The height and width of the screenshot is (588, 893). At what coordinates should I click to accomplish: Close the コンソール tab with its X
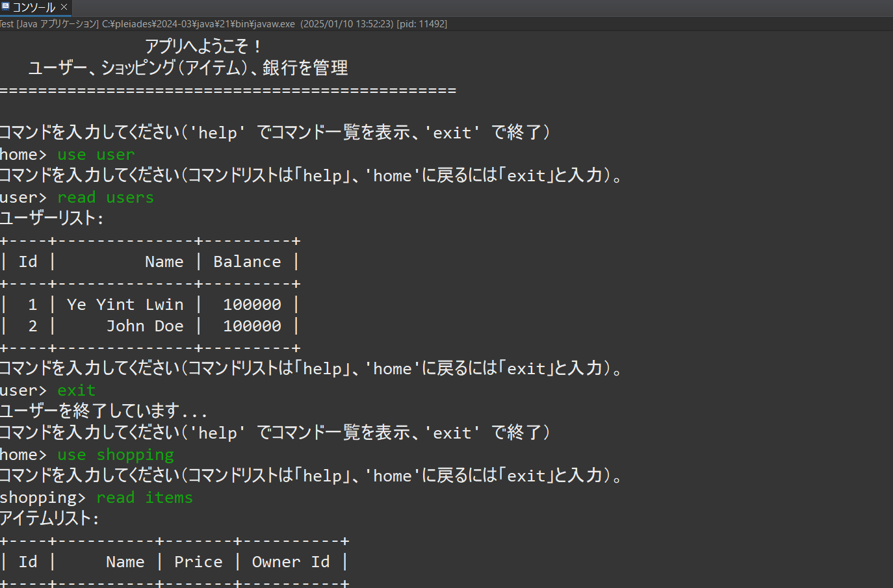coord(64,7)
